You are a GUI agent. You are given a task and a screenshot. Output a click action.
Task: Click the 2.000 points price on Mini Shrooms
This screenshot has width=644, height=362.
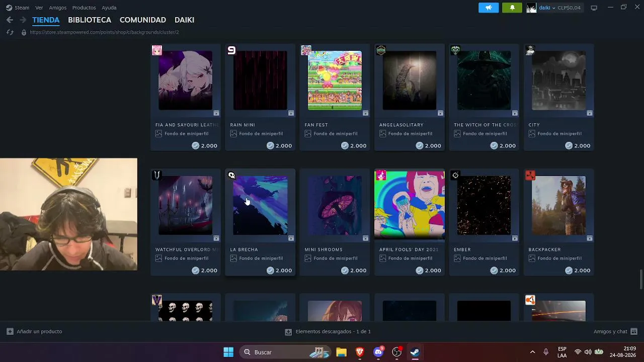click(354, 270)
